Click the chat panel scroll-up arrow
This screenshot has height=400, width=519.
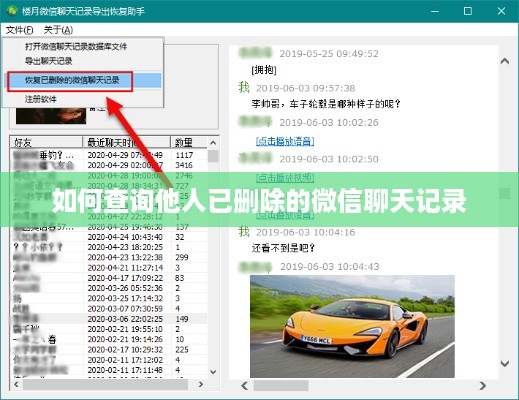coord(505,61)
